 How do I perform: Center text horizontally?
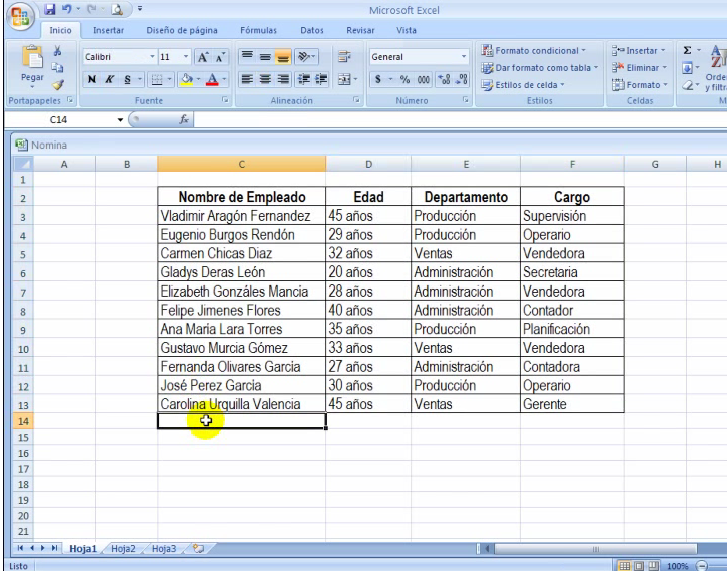(265, 79)
